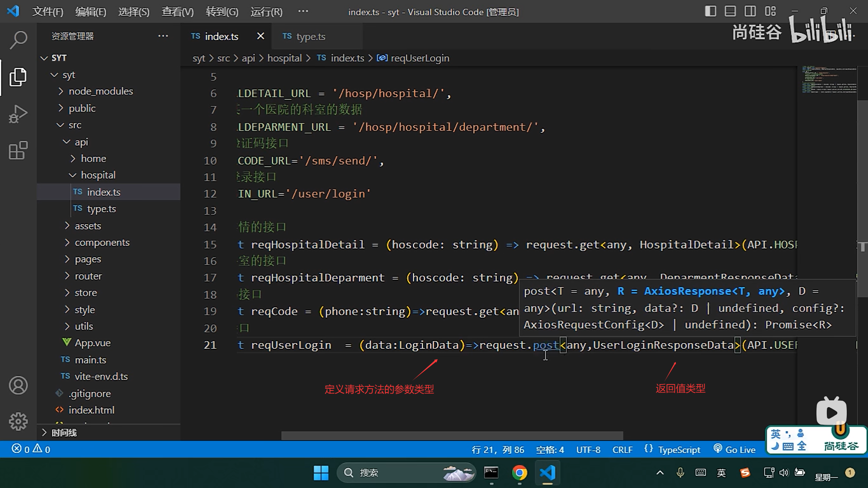Open the Run menu

click(266, 12)
